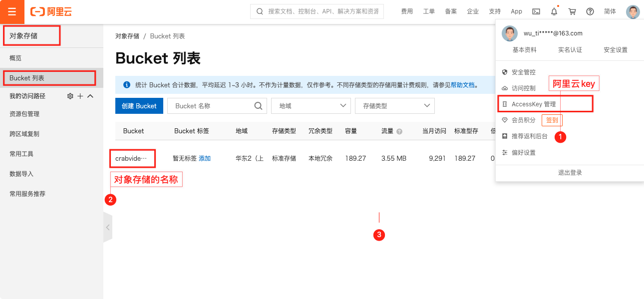Open the hamburger main menu
Screen dimensions: 644x299
point(12,11)
